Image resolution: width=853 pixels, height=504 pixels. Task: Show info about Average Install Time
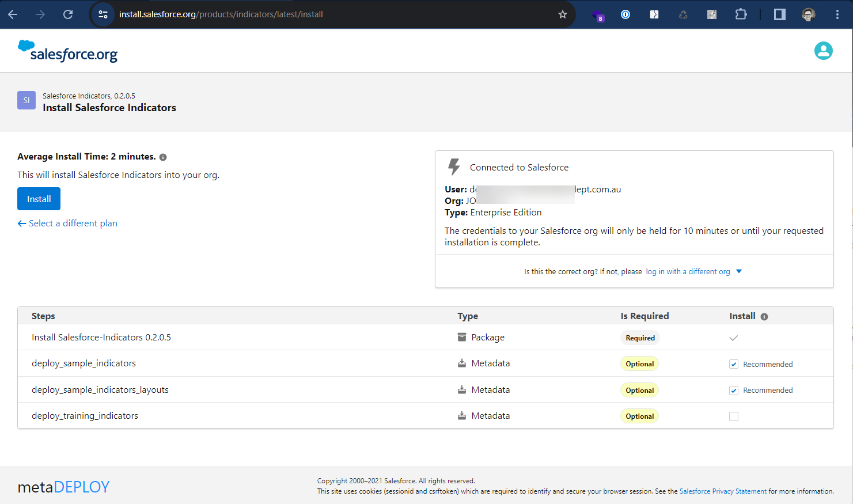[163, 157]
